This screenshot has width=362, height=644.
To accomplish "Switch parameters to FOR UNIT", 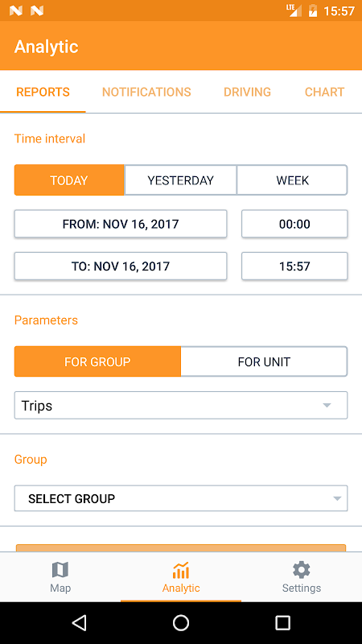I will (264, 361).
